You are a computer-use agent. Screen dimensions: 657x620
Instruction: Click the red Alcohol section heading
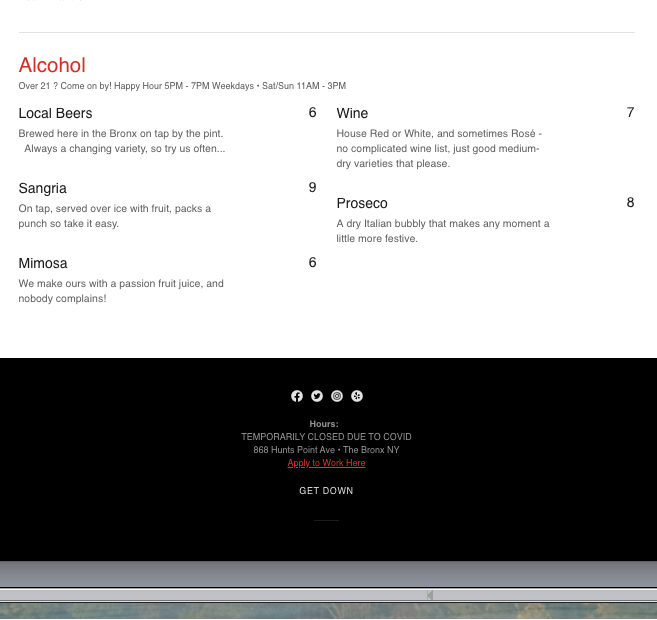pyautogui.click(x=52, y=65)
